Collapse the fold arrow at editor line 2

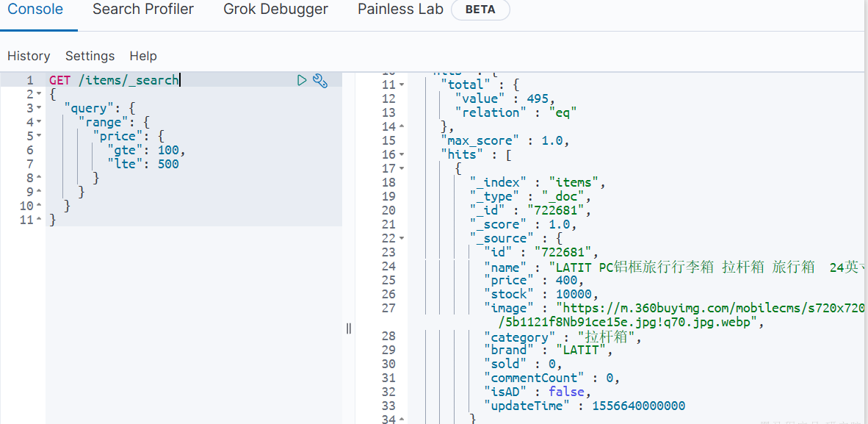coord(40,93)
